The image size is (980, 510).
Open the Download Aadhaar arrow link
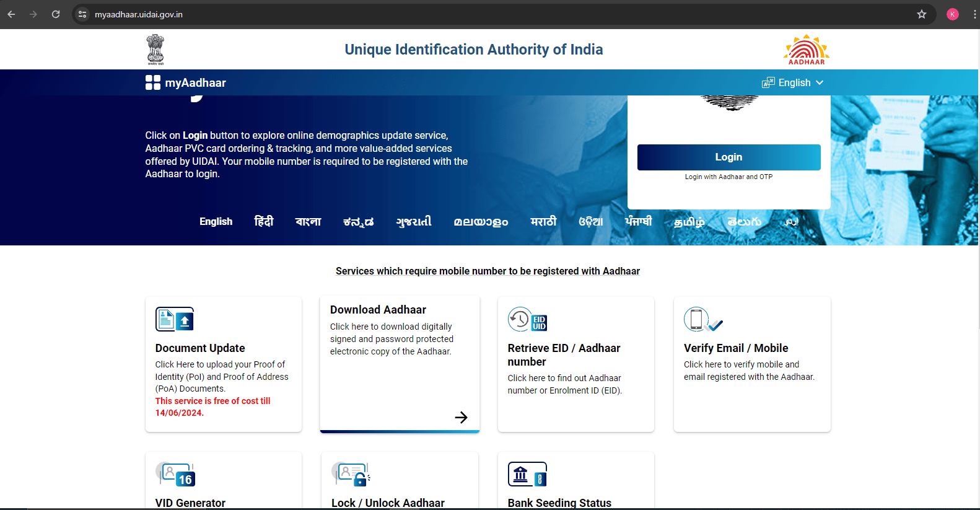point(461,417)
